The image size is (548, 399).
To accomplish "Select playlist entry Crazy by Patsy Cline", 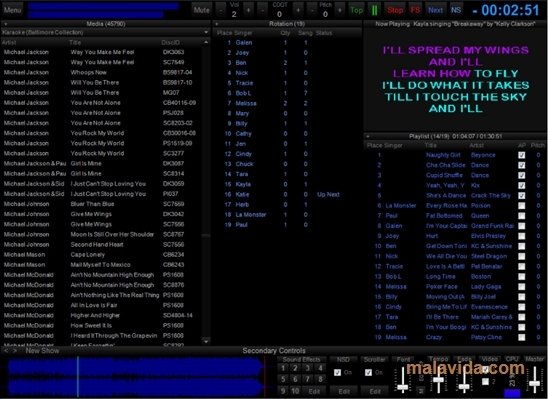I will pyautogui.click(x=455, y=338).
